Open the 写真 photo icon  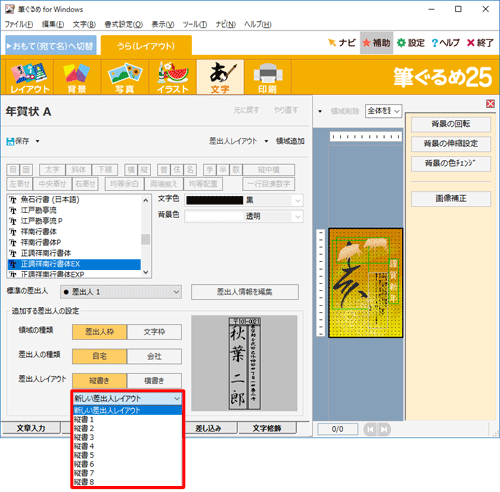coord(124,73)
